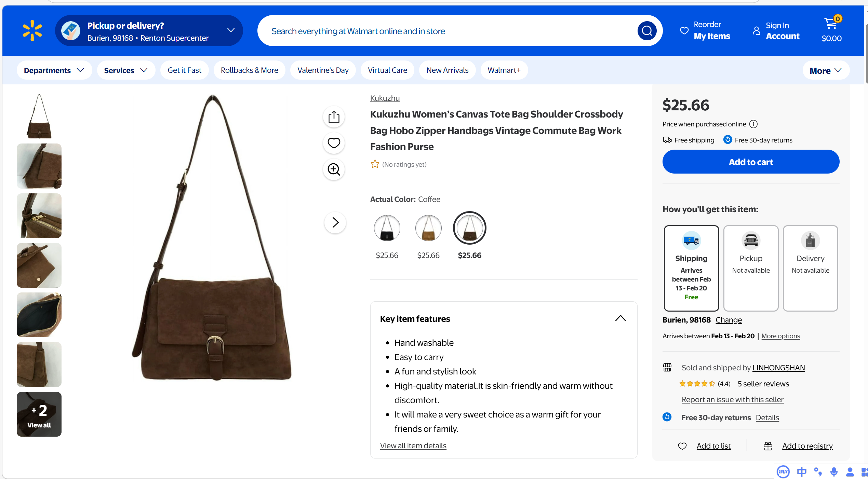Click info icon next to price note
868x479 pixels.
pos(753,124)
